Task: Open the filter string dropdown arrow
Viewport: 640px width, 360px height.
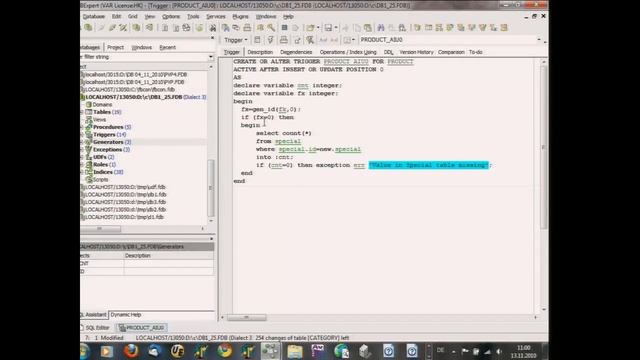Action: point(211,57)
